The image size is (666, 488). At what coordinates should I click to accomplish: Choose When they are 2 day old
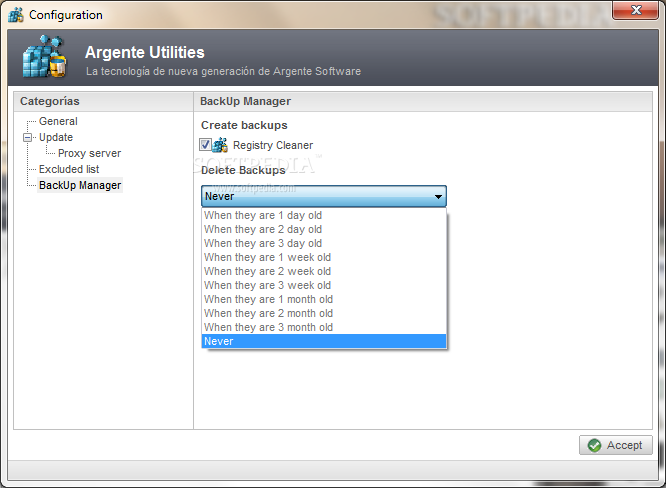[324, 229]
